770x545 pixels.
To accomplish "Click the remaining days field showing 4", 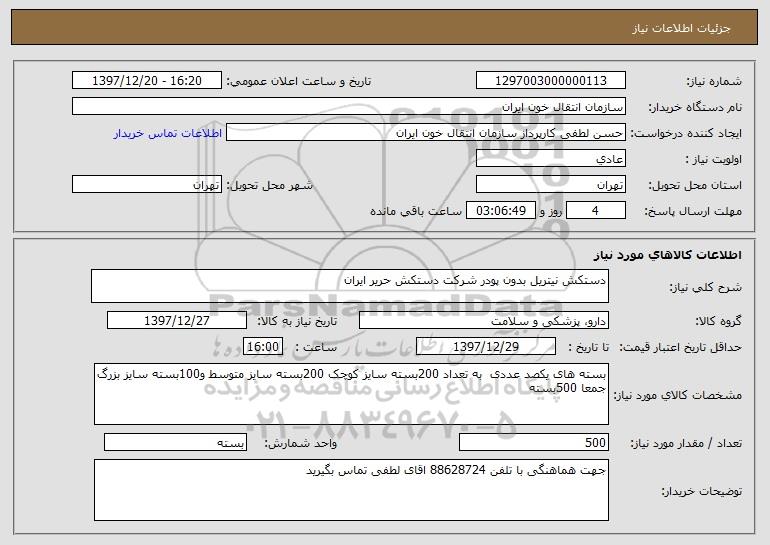I will [x=596, y=211].
